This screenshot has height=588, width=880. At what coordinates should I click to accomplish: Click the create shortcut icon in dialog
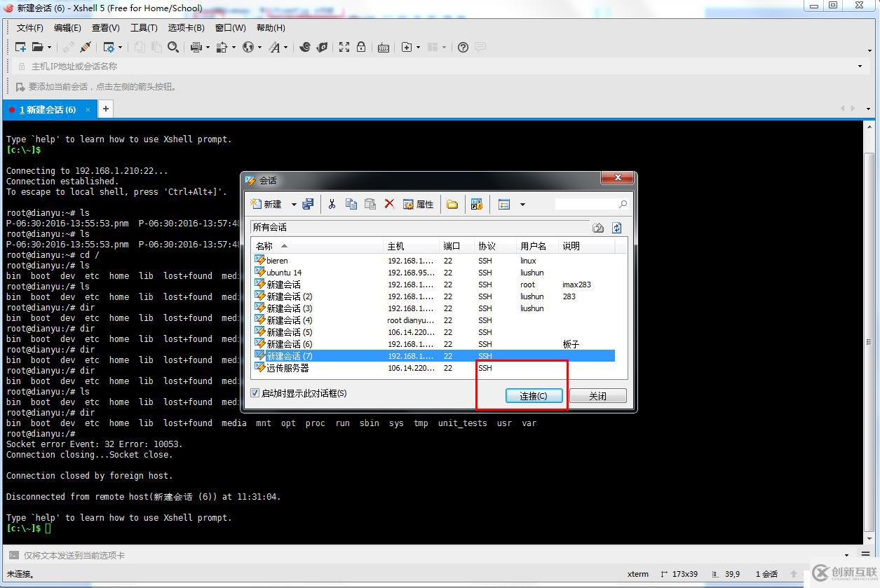pyautogui.click(x=477, y=204)
